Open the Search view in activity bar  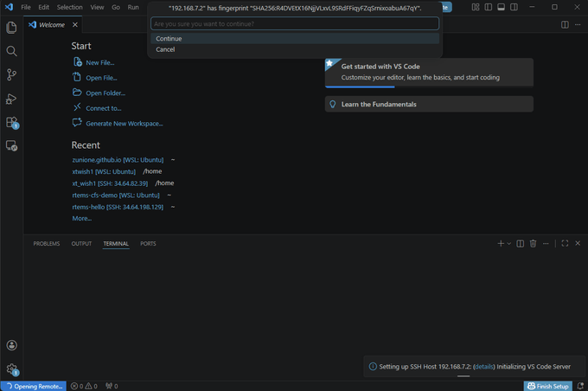tap(11, 51)
